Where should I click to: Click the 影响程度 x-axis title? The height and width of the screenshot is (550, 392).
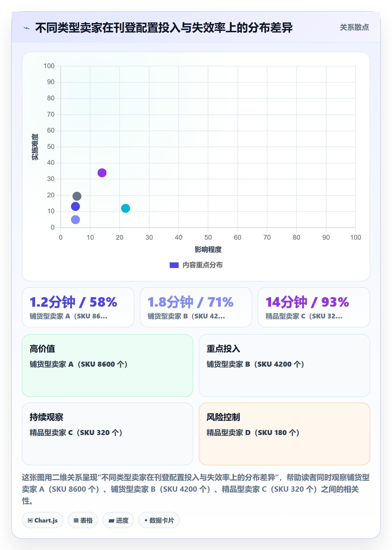(208, 249)
